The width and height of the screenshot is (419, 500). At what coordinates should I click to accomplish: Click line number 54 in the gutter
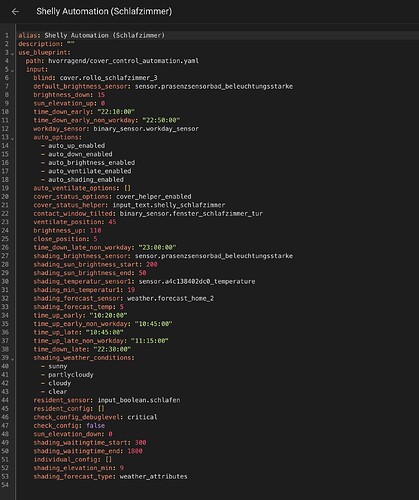click(5, 485)
